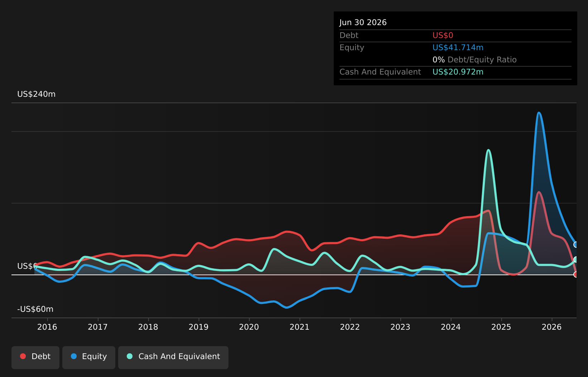588x377 pixels.
Task: Click the red US$0 Debt value in tooltip
Action: click(443, 35)
